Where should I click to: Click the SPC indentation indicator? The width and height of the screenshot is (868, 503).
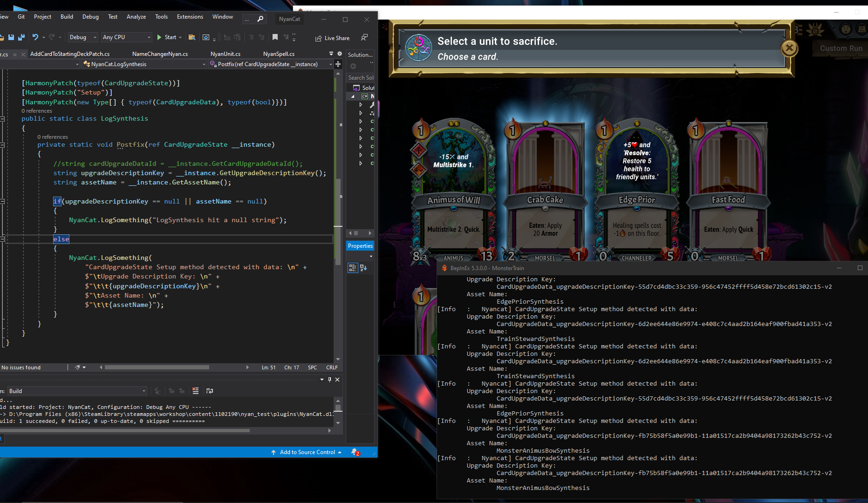pos(312,367)
